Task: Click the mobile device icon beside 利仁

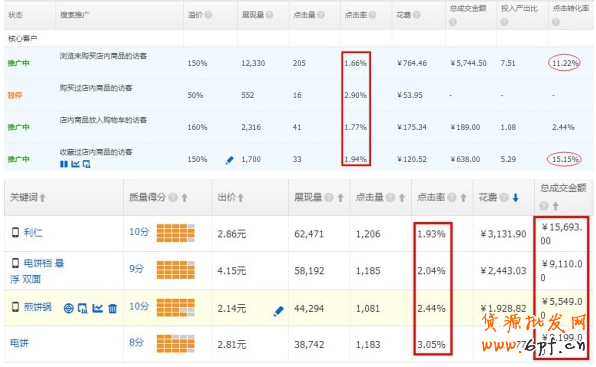Action: coord(15,232)
